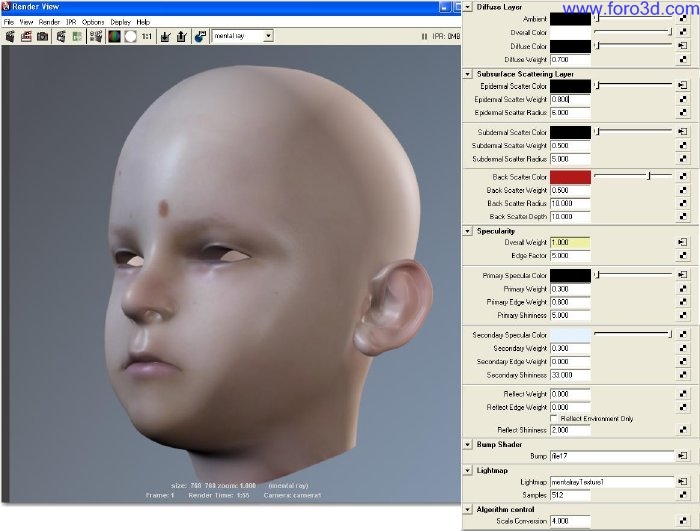700x531 pixels.
Task: Display RGB channels with the color icon
Action: pyautogui.click(x=114, y=36)
